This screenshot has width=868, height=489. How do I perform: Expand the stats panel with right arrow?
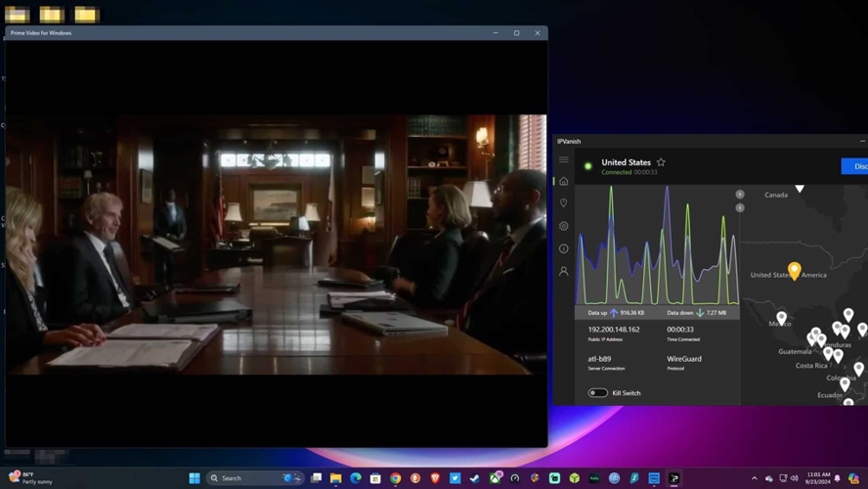click(x=740, y=195)
